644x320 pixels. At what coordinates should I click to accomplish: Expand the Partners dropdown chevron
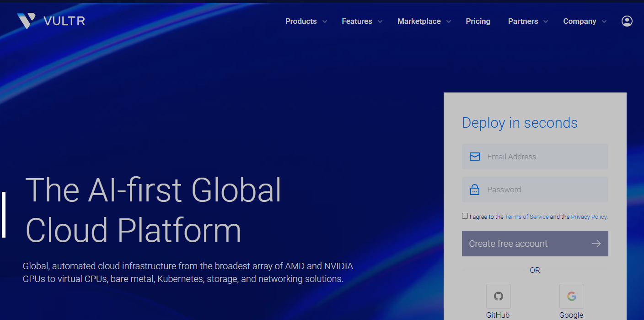[x=546, y=22]
